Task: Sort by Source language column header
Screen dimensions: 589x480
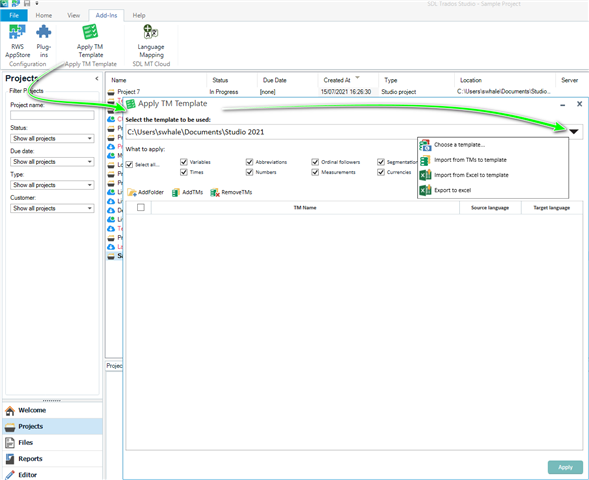Action: (x=490, y=208)
